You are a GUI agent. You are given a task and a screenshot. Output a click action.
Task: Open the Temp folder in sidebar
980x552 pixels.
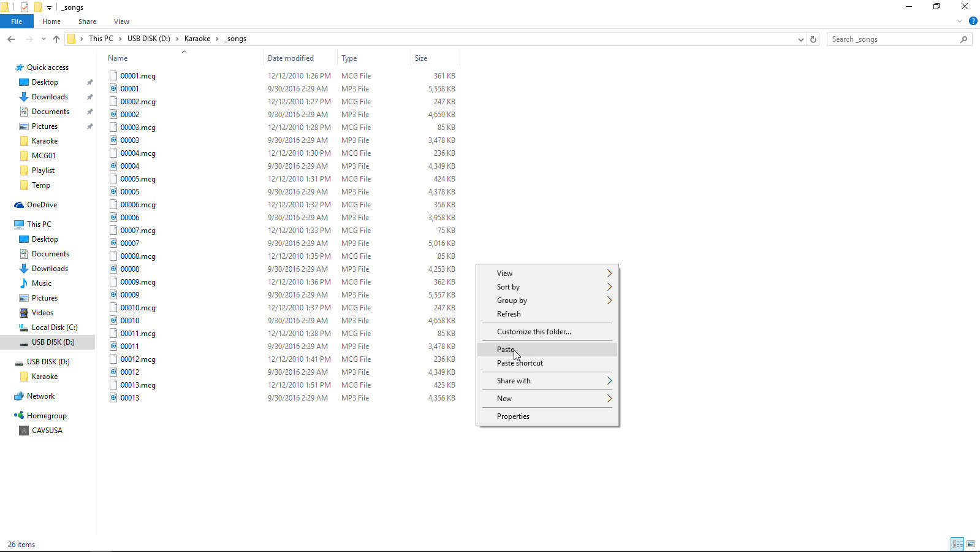(41, 185)
